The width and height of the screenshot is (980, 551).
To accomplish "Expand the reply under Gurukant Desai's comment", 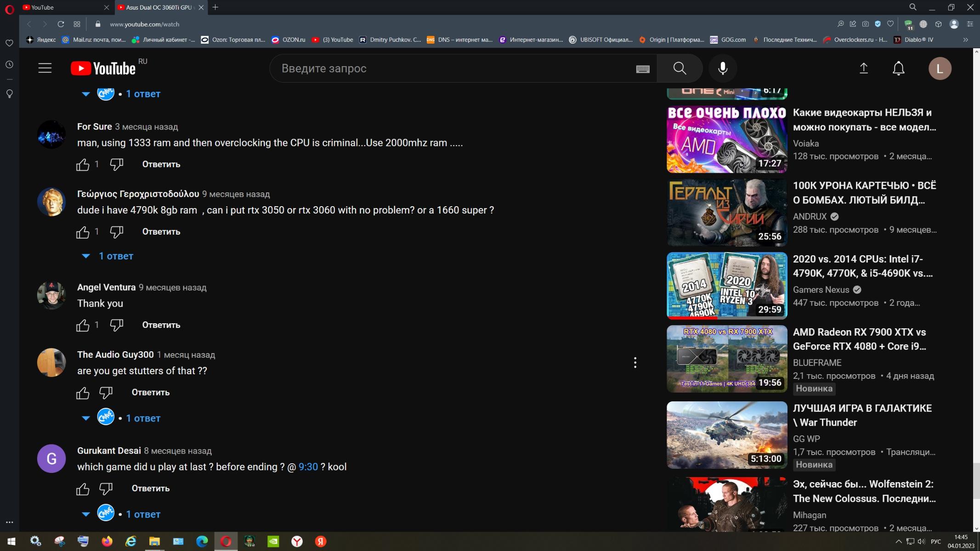I will [142, 514].
